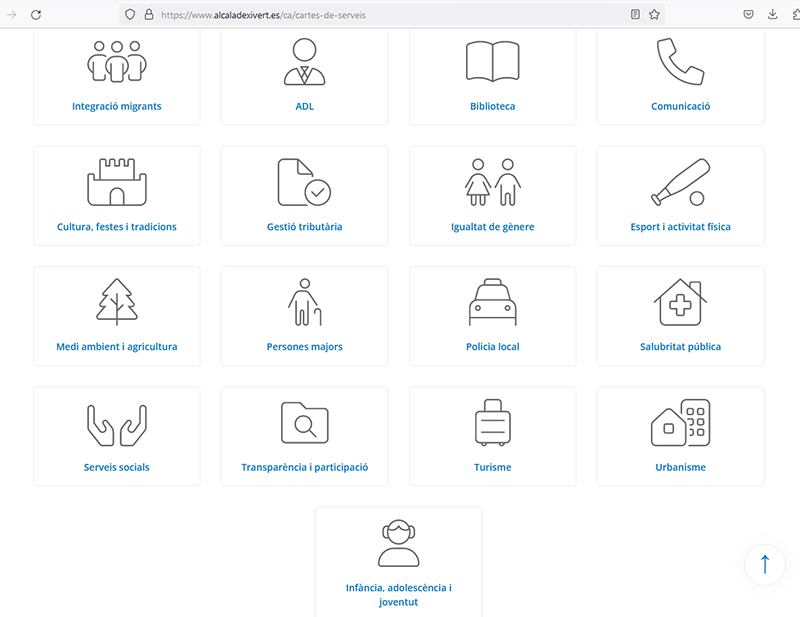
Task: Click the baseball bat Esport icon
Action: [x=680, y=183]
